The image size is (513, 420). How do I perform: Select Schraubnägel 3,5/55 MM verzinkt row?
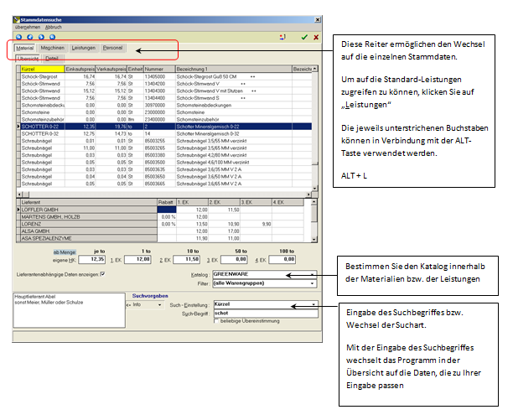pos(164,141)
